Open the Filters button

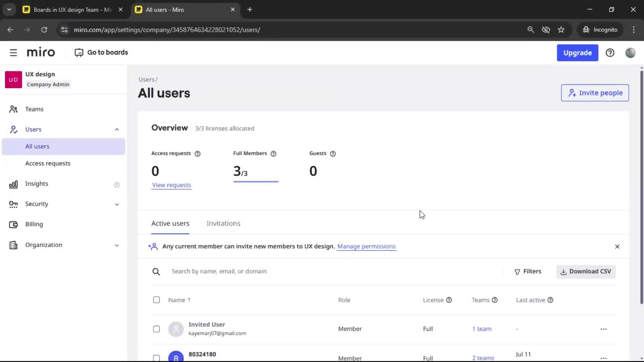pyautogui.click(x=528, y=271)
